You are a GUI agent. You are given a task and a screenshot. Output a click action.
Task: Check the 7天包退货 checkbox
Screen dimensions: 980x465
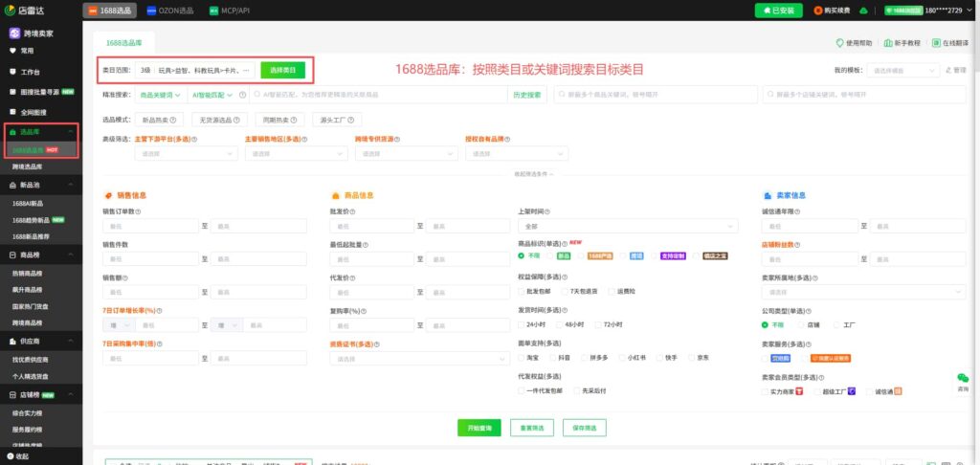(x=565, y=291)
